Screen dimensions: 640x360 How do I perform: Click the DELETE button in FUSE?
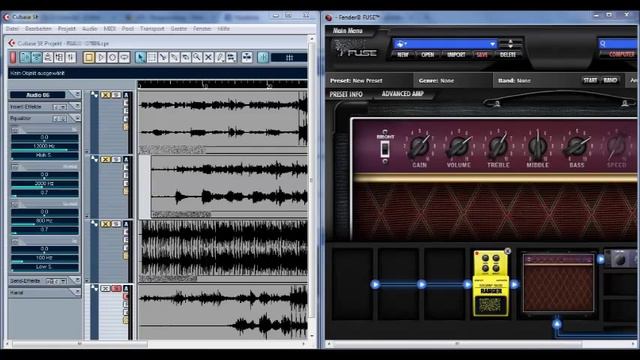point(508,54)
